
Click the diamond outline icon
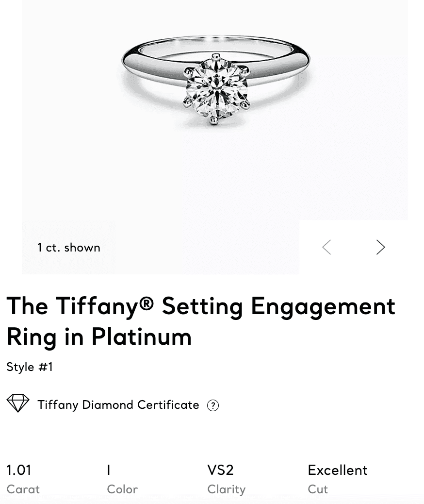pyautogui.click(x=18, y=403)
